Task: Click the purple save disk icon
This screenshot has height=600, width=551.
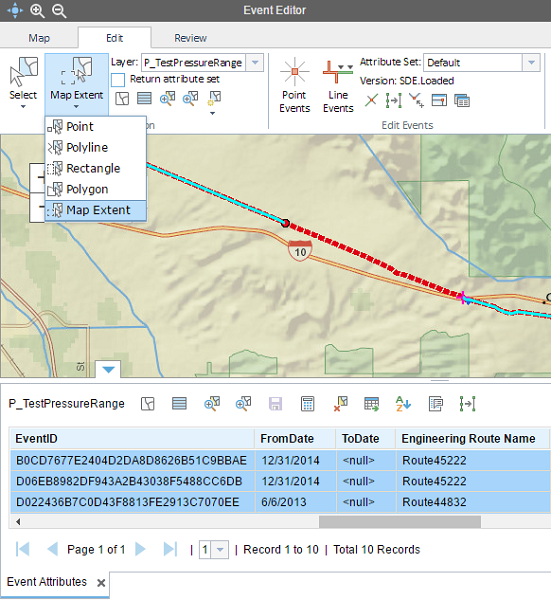Action: tap(276, 404)
